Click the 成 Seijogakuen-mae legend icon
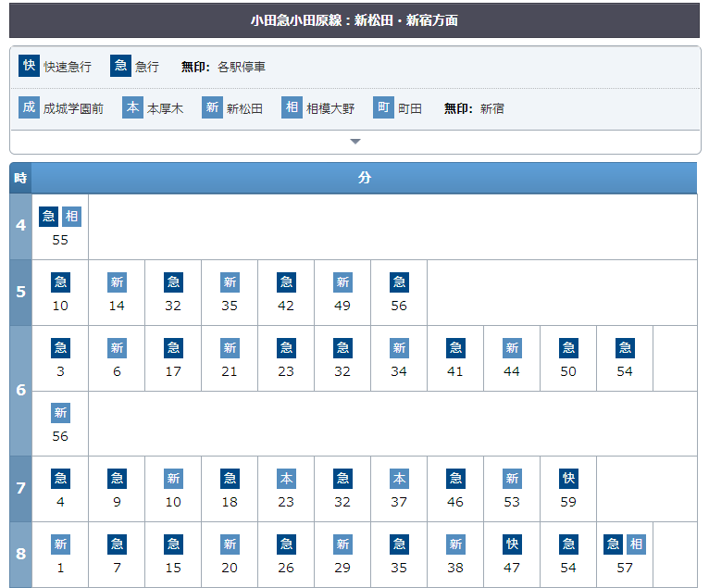 tap(30, 107)
